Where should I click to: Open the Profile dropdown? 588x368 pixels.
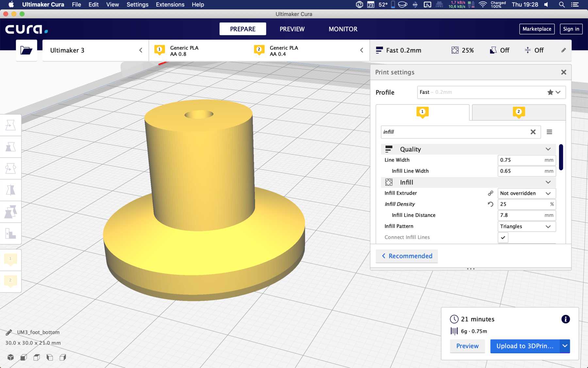coord(491,92)
